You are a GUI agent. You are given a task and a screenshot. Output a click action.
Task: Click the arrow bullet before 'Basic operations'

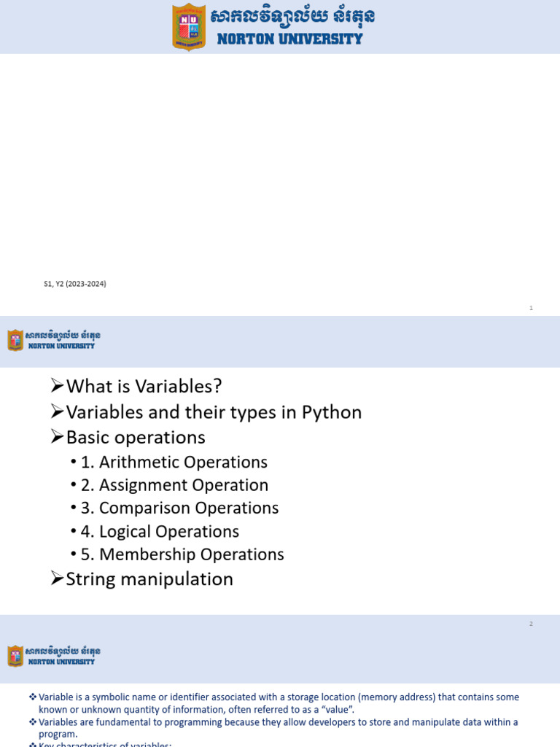pos(57,436)
